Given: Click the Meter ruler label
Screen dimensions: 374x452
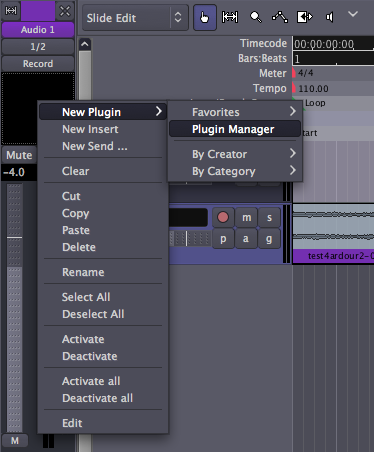Looking at the screenshot, I should coord(273,73).
